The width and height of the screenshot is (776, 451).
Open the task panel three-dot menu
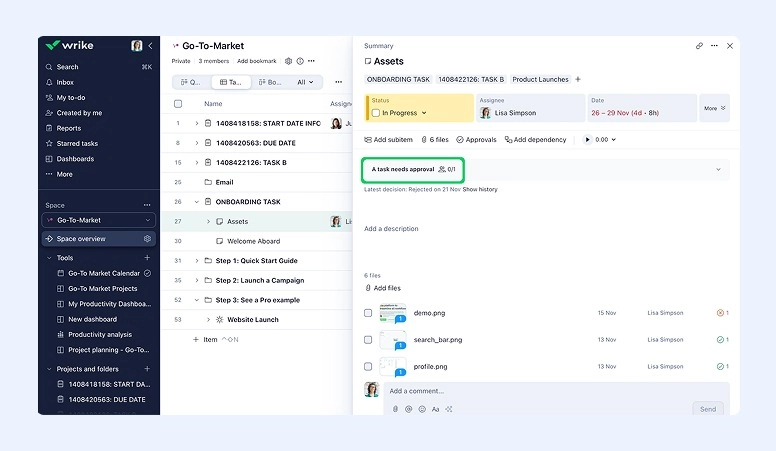click(x=714, y=46)
